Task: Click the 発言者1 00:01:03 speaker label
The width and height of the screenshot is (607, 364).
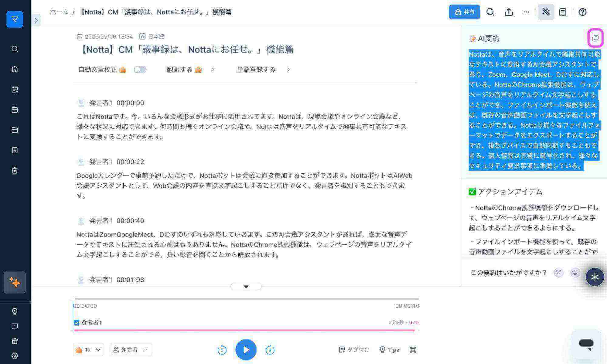Action: point(116,280)
